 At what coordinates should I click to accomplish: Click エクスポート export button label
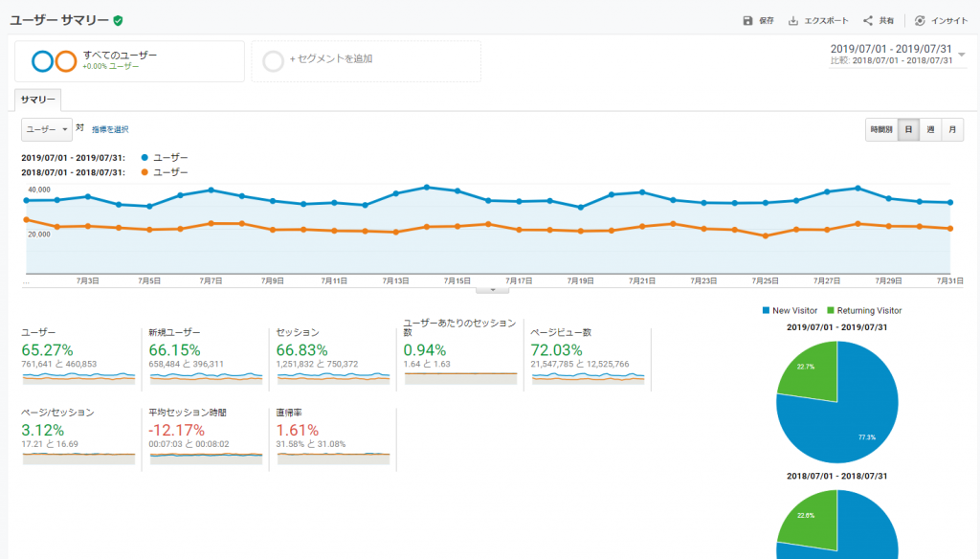(826, 21)
